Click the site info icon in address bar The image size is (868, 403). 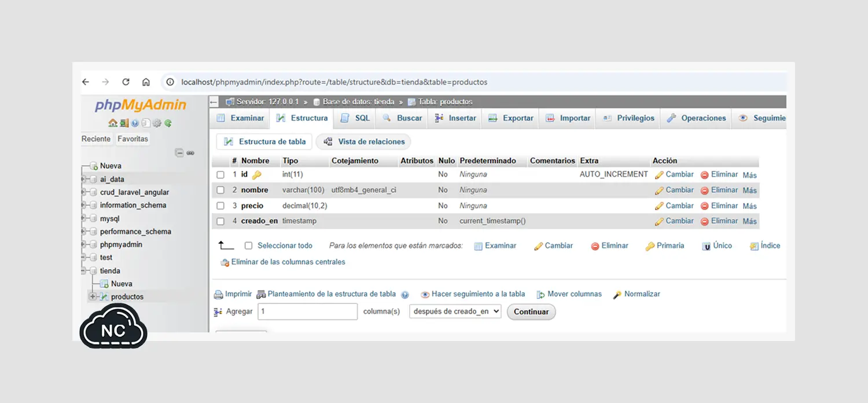click(170, 82)
